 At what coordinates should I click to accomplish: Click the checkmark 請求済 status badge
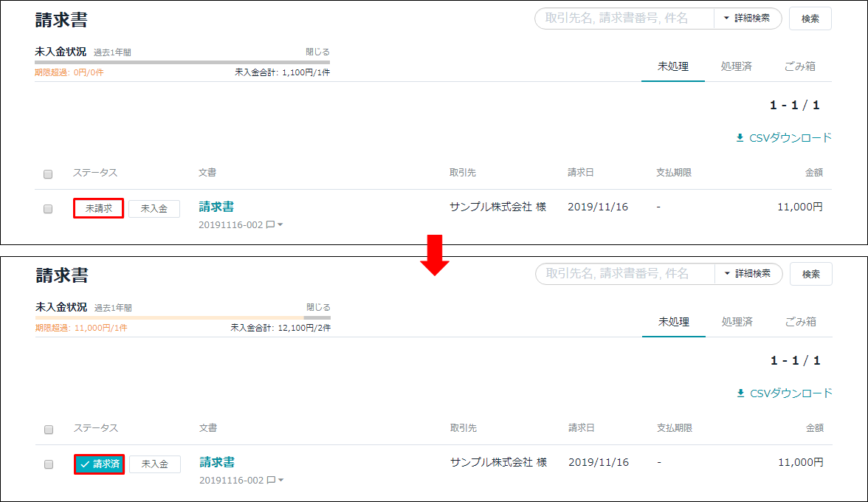point(99,464)
